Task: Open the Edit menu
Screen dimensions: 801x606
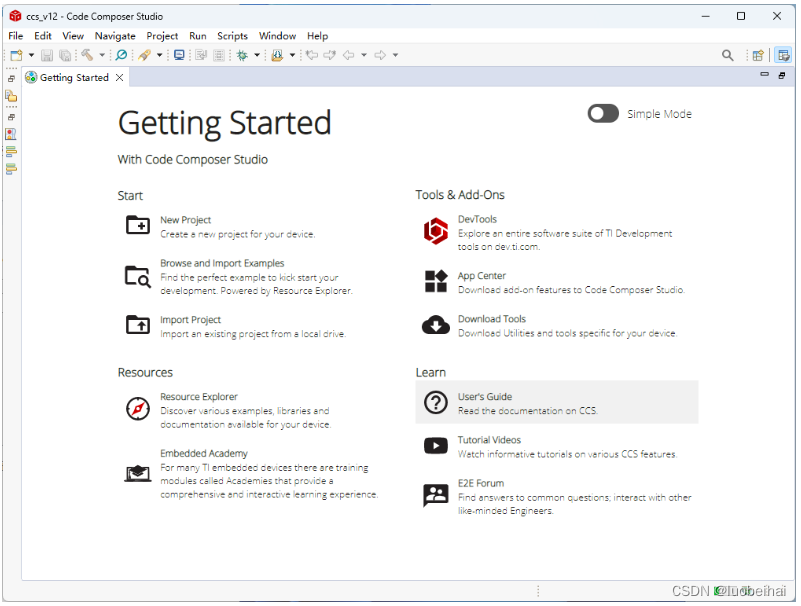Action: tap(43, 36)
